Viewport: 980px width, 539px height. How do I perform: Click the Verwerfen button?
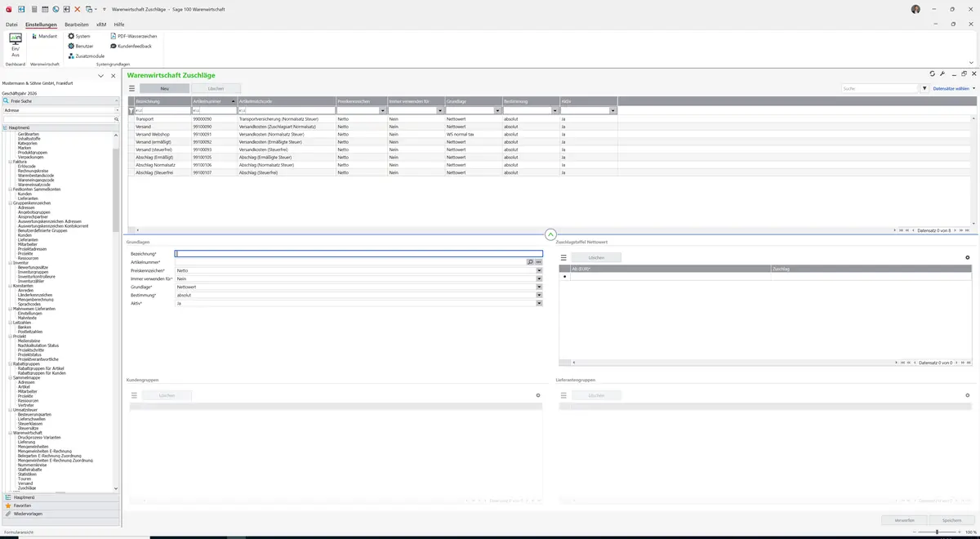point(905,520)
